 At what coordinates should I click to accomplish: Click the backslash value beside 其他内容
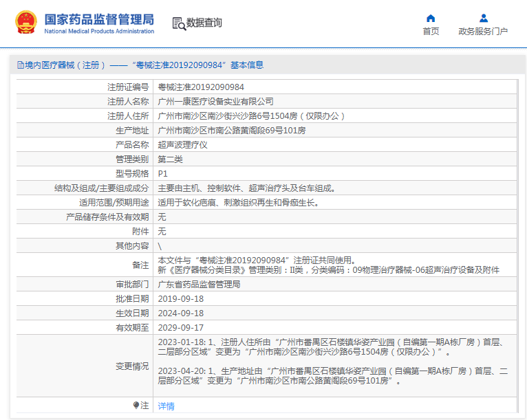tap(160, 246)
